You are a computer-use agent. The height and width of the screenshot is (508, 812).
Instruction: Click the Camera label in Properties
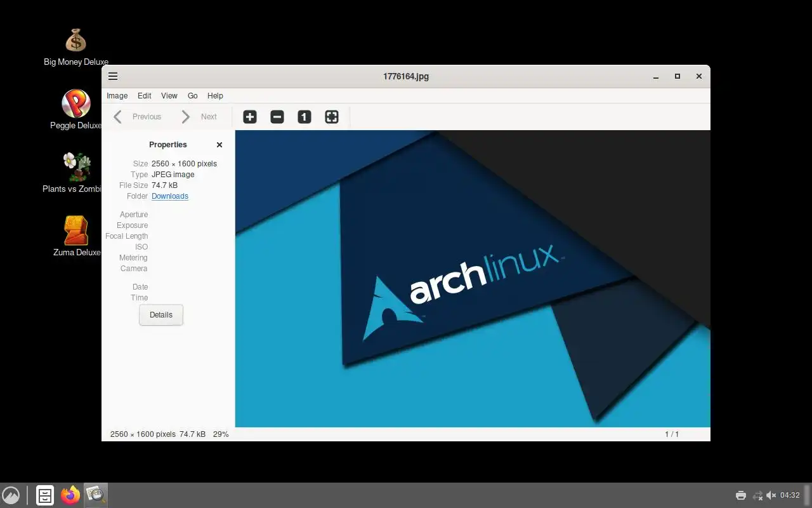[x=134, y=269]
